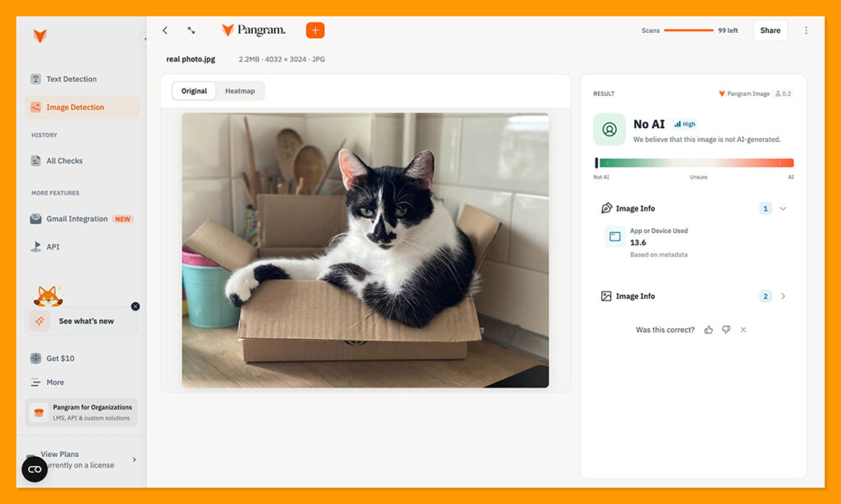Image resolution: width=841 pixels, height=504 pixels.
Task: Click the NEW badge on Gmail Integration
Action: pyautogui.click(x=123, y=219)
